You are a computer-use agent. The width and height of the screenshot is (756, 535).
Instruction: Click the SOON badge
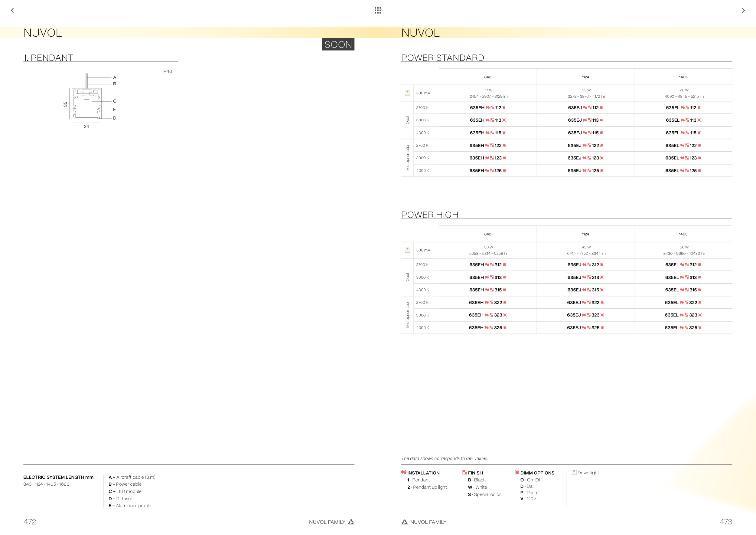338,44
